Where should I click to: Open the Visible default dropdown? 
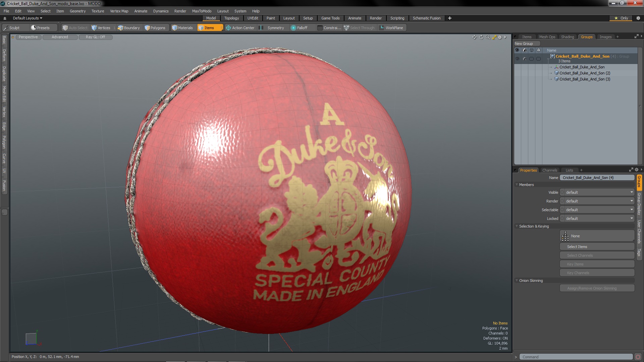[597, 192]
